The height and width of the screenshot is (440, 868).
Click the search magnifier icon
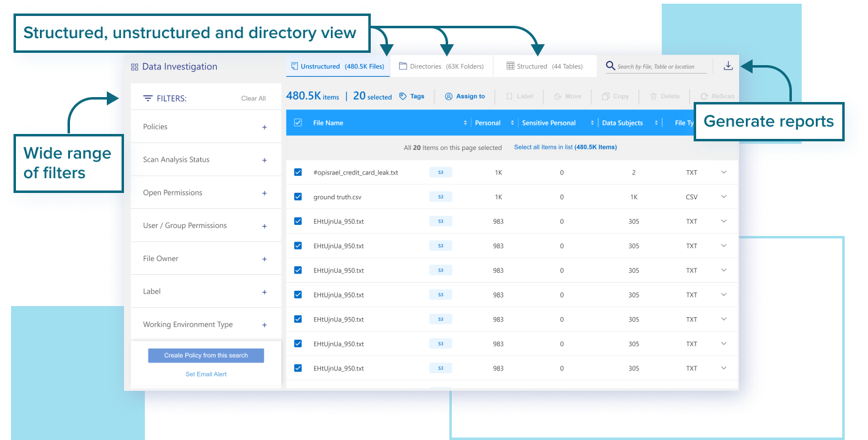[610, 66]
